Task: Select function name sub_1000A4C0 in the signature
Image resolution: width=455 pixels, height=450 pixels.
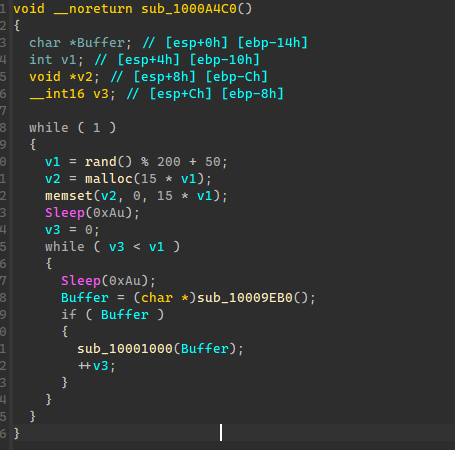Action: click(189, 9)
